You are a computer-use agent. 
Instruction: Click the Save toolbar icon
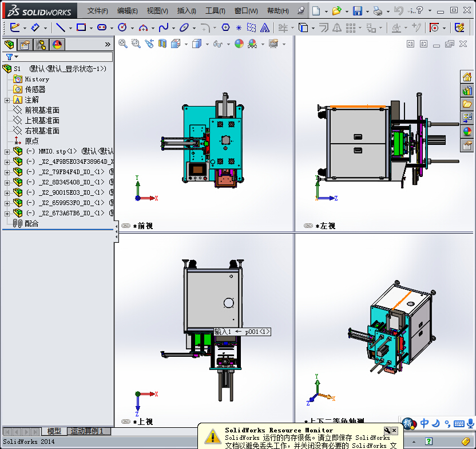point(358,11)
